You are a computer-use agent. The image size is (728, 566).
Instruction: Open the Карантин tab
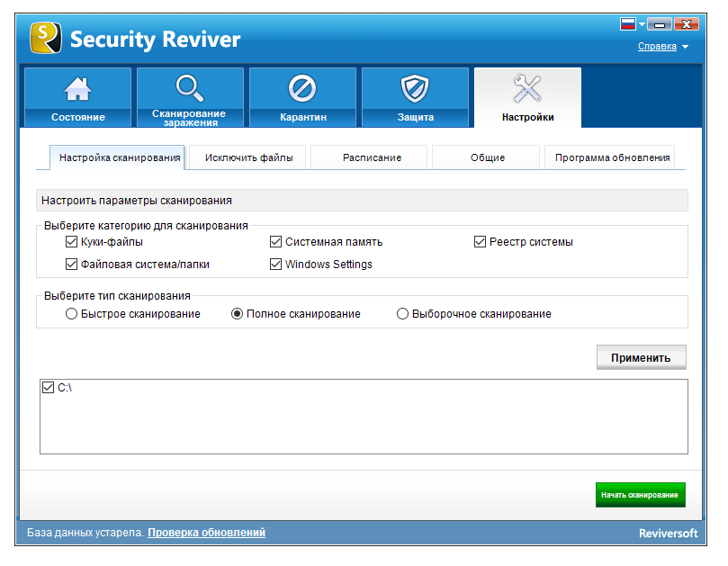302,97
